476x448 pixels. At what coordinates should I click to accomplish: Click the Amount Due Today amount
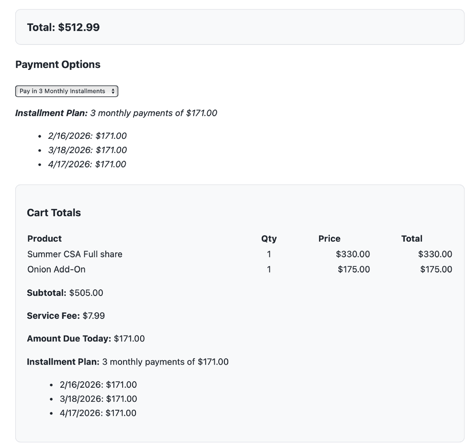pyautogui.click(x=129, y=338)
